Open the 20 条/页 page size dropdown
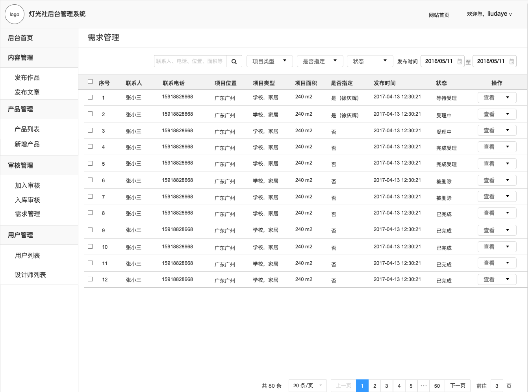532x392 pixels. click(307, 386)
